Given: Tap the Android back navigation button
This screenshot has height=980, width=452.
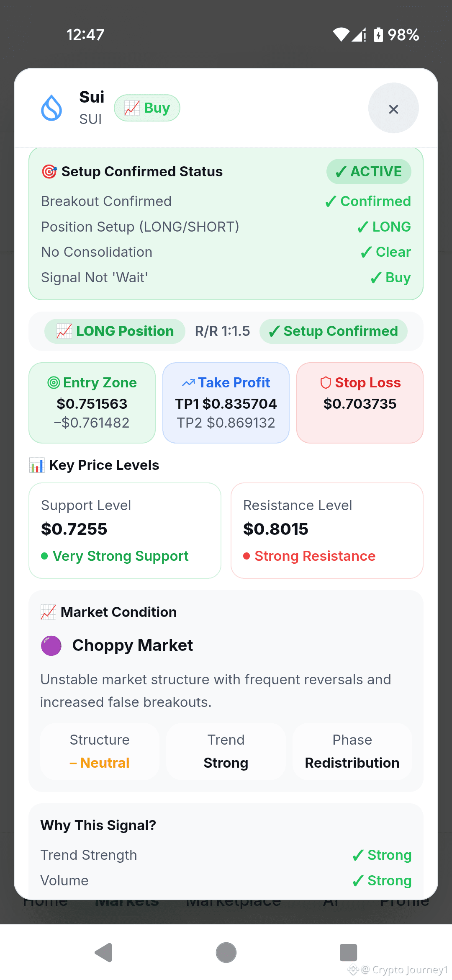Looking at the screenshot, I should coord(104,953).
